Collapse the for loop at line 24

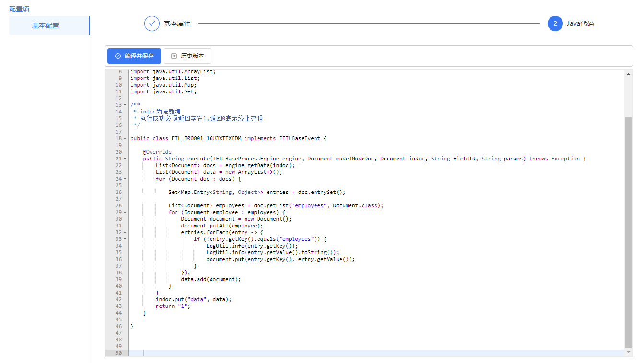click(125, 179)
